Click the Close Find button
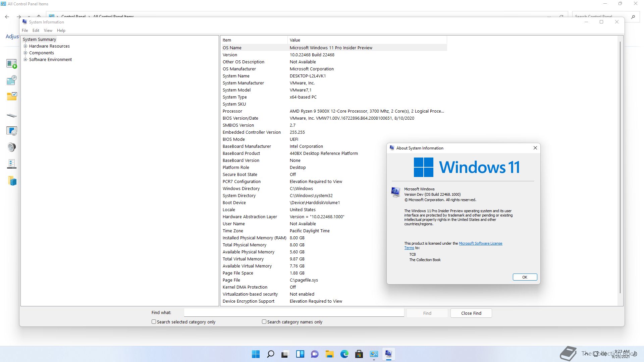 coord(471,313)
